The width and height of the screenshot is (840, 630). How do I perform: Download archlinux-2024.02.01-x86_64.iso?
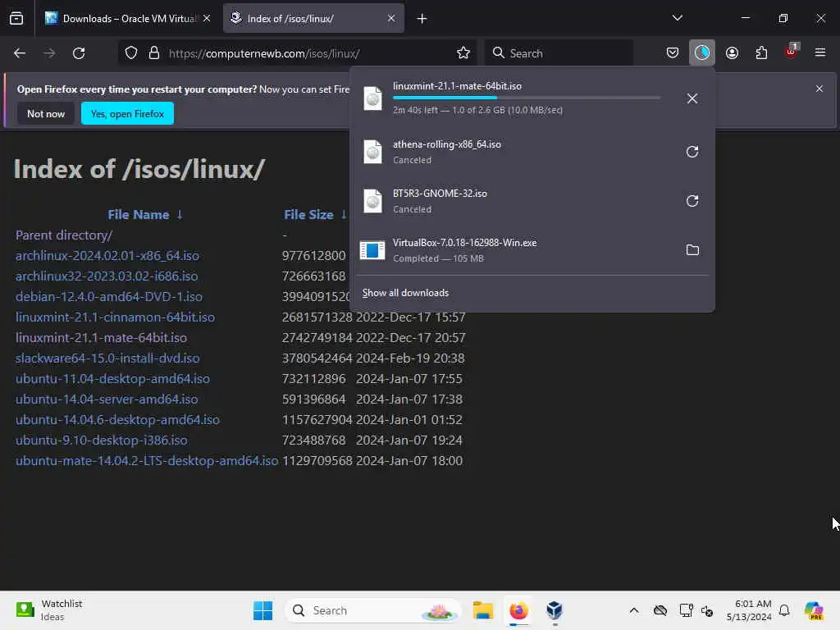(107, 256)
